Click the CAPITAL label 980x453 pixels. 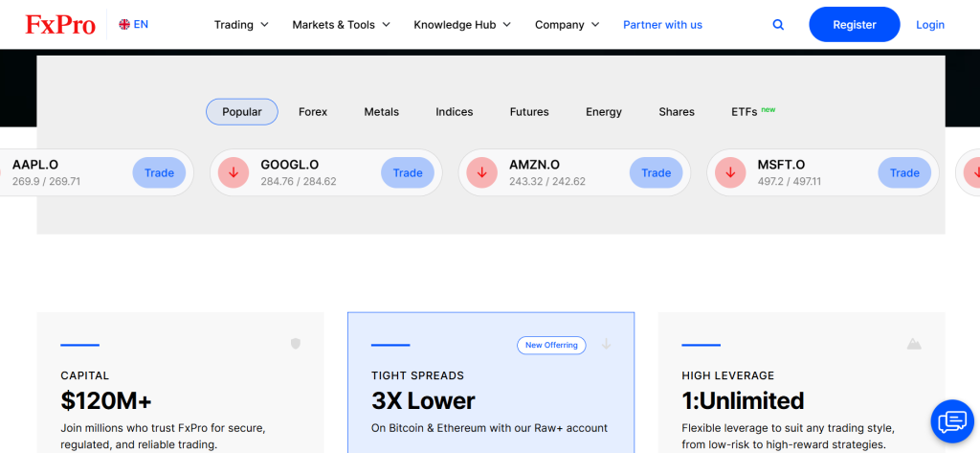(85, 375)
